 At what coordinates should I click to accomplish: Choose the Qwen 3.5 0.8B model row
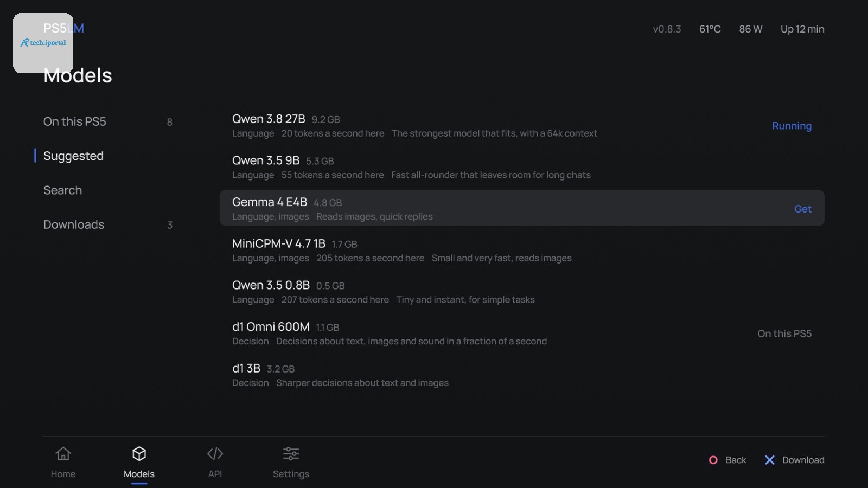pos(522,292)
